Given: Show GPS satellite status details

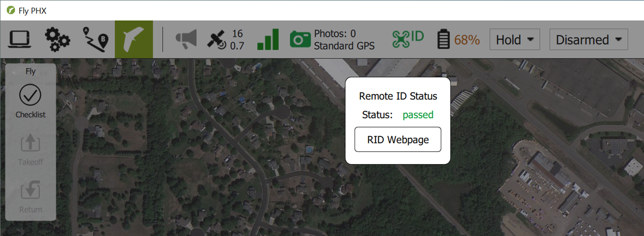Looking at the screenshot, I should pyautogui.click(x=225, y=40).
